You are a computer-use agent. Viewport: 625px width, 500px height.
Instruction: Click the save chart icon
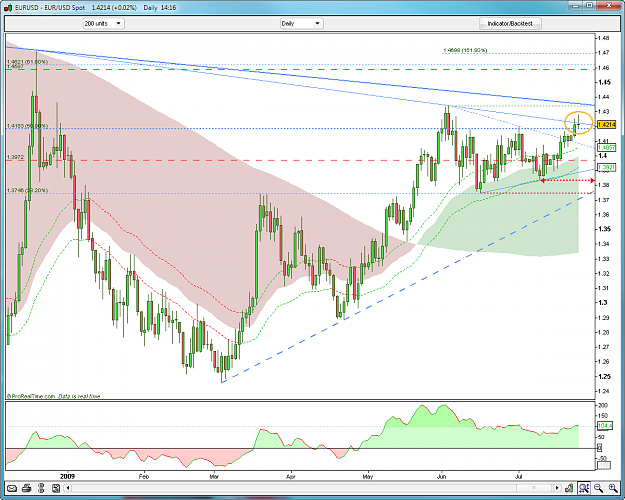55,488
